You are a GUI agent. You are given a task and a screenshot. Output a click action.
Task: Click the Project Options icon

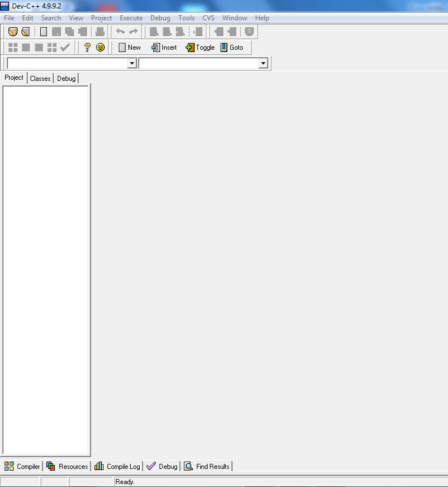[x=249, y=32]
